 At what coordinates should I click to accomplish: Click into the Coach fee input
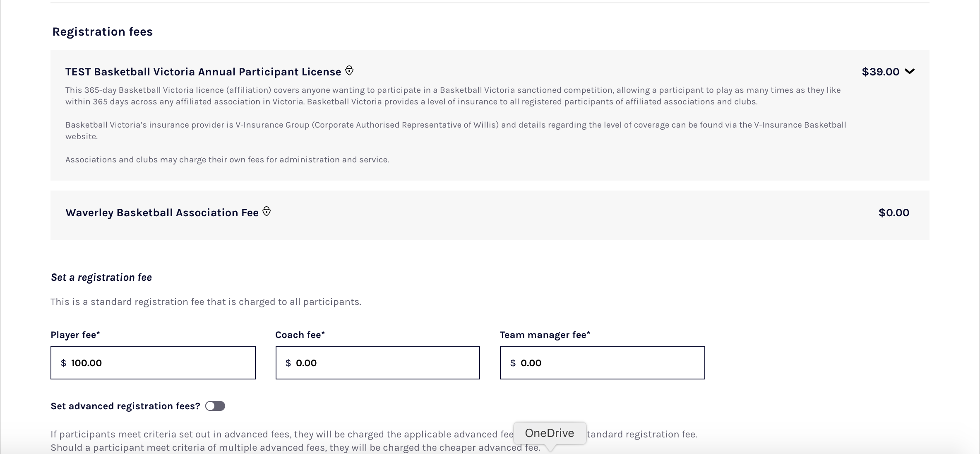click(x=377, y=363)
